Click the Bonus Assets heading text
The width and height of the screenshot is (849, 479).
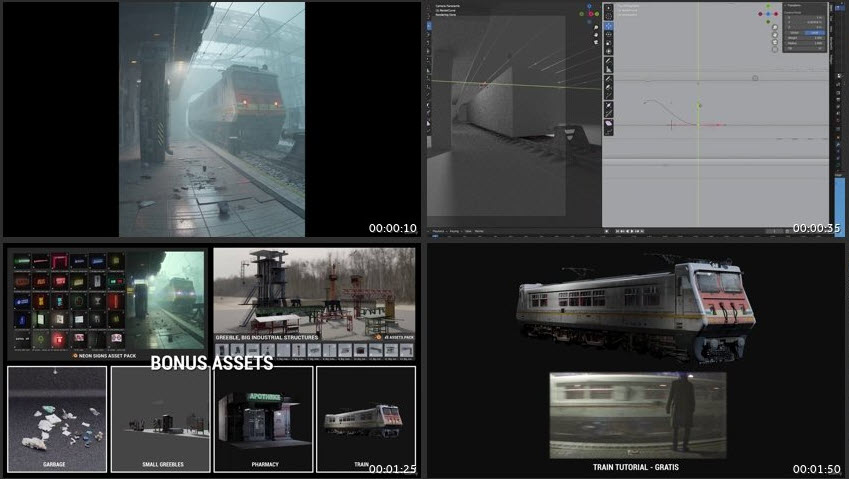point(212,363)
